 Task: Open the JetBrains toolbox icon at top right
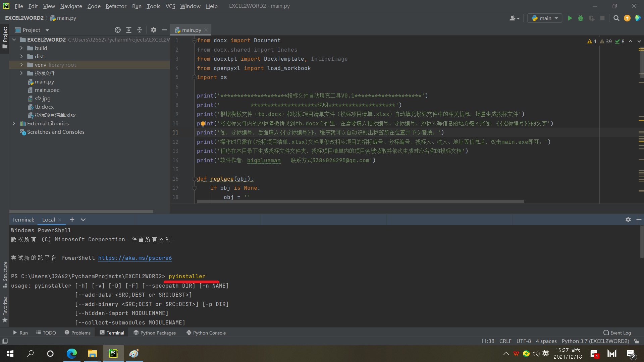click(638, 18)
